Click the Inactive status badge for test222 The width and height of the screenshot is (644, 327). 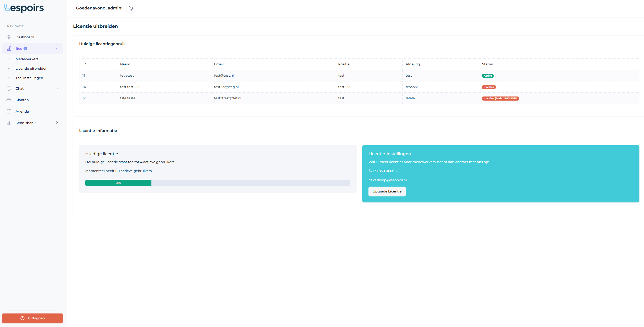pos(488,87)
